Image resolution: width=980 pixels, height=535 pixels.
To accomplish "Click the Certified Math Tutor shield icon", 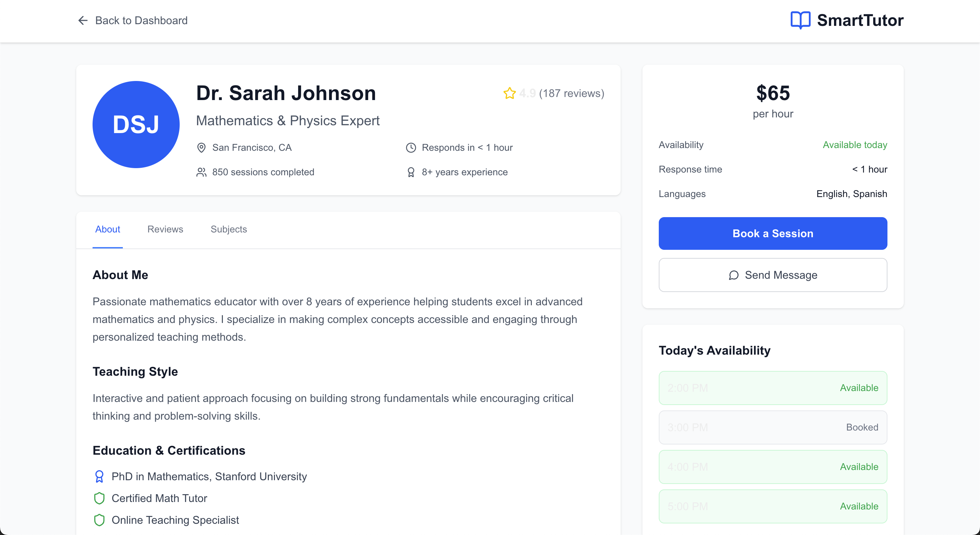I will (99, 498).
